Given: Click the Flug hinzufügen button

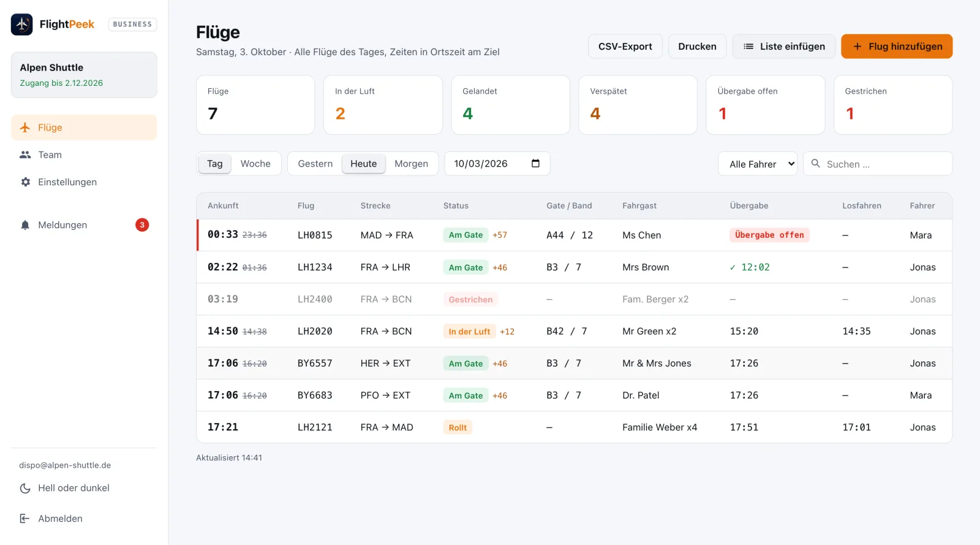Looking at the screenshot, I should tap(897, 47).
